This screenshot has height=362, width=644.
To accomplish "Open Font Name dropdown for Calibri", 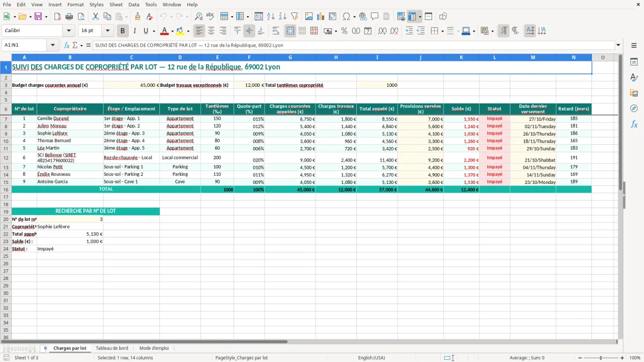I will 69,31.
